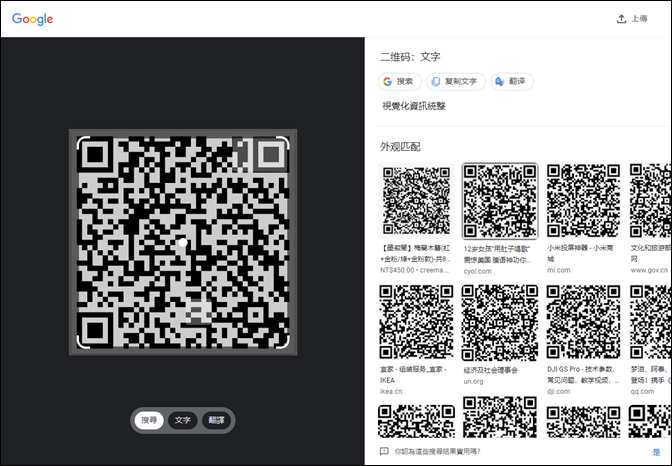Select the 搜尋 mode tab

[x=149, y=420]
